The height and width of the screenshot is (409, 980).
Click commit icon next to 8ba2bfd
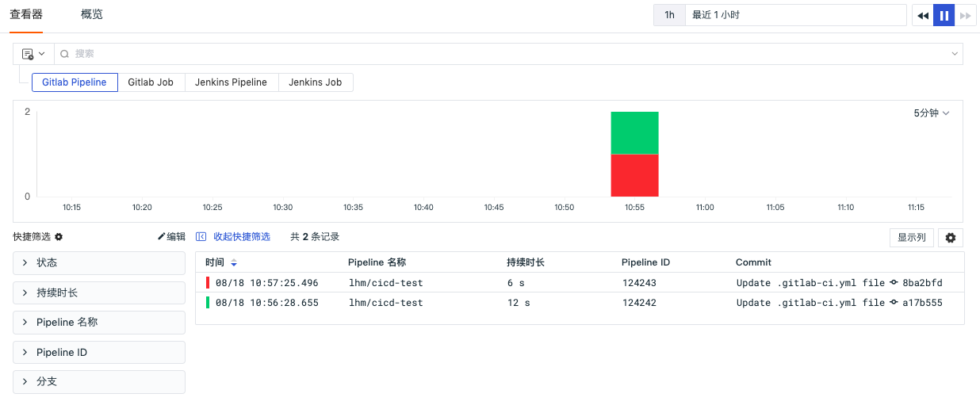894,283
